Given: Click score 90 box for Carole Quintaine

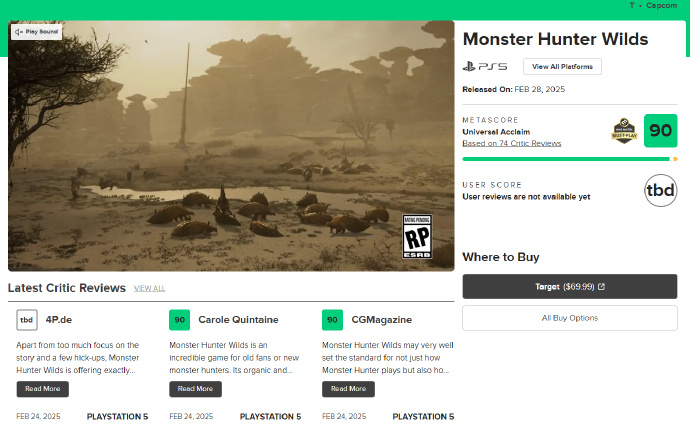Looking at the screenshot, I should coord(180,320).
